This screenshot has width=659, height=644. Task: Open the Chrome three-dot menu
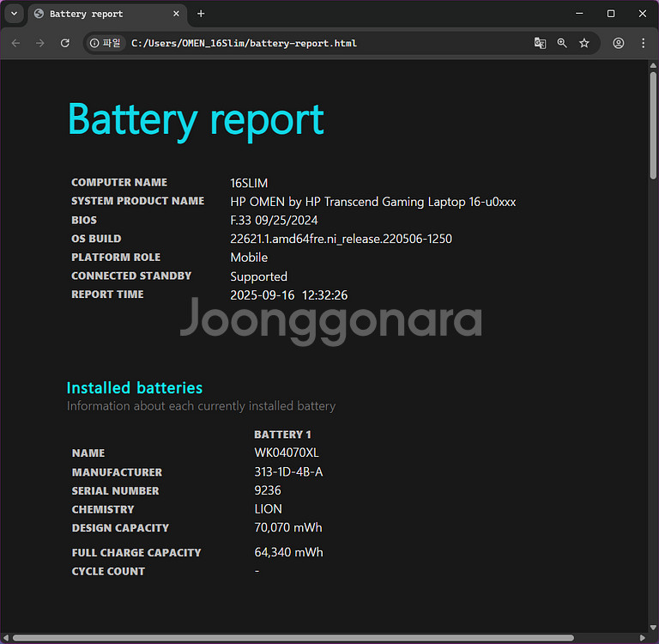point(643,43)
